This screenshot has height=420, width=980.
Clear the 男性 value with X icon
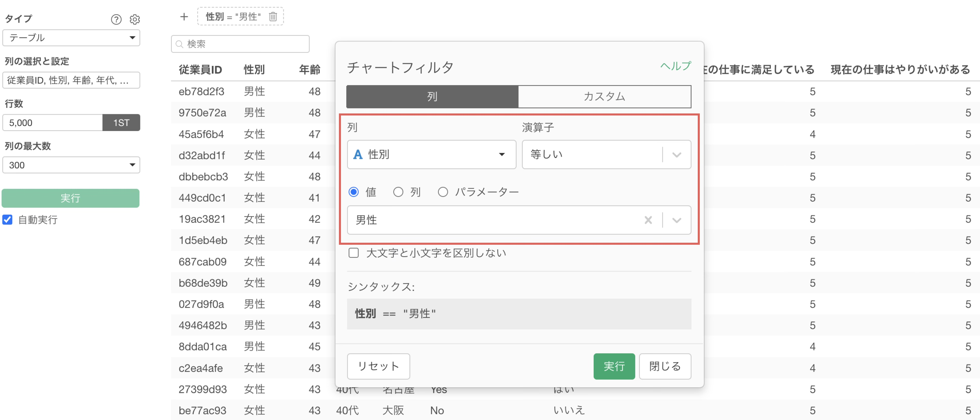pyautogui.click(x=648, y=220)
